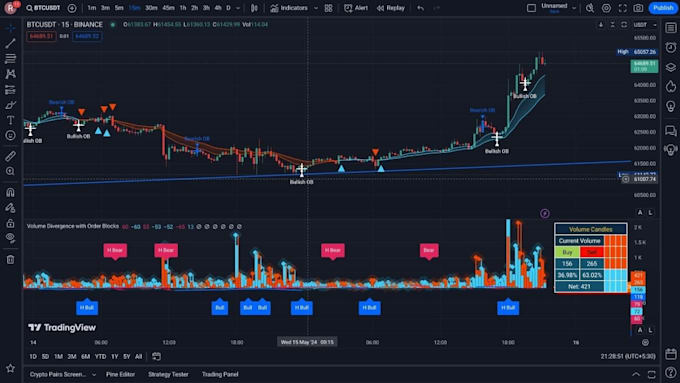Open the chart patterns tool

coord(10,74)
